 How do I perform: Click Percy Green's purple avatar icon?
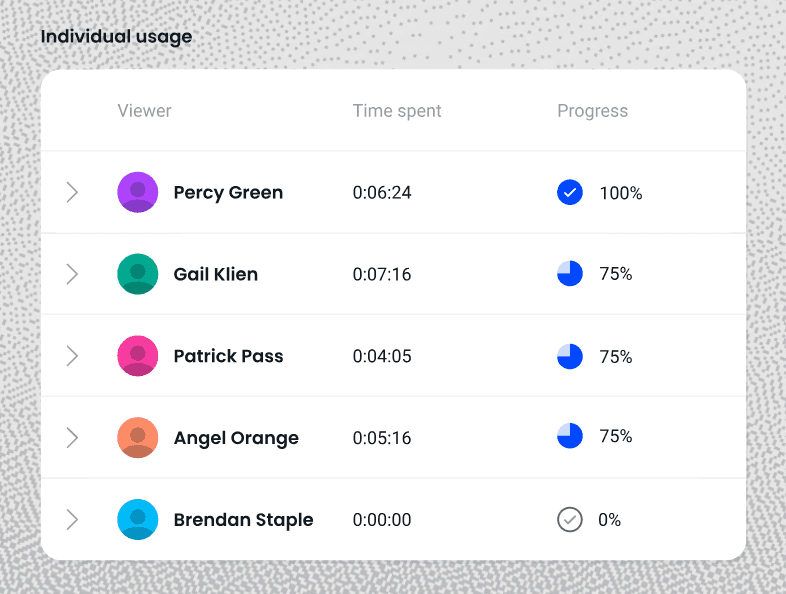pyautogui.click(x=138, y=192)
